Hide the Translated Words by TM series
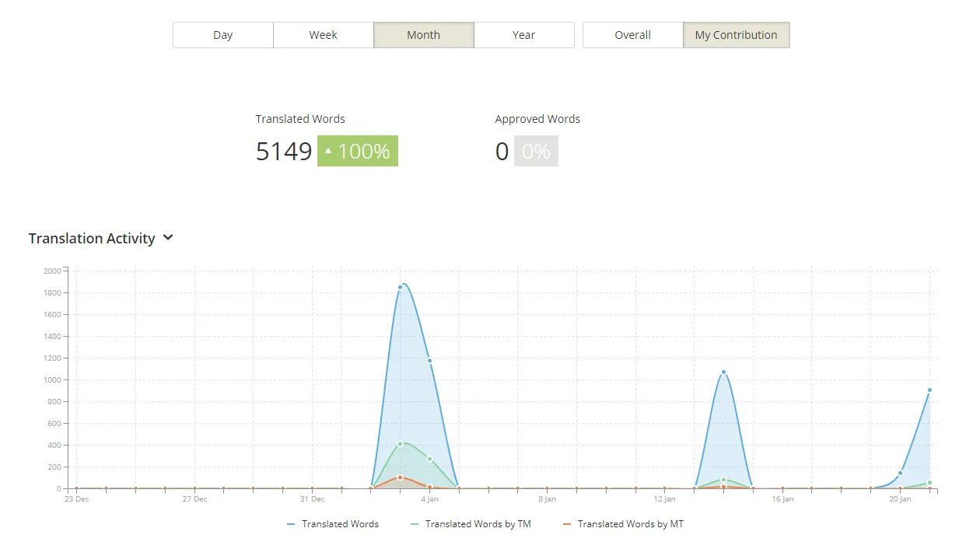This screenshot has width=980, height=556. 471,524
